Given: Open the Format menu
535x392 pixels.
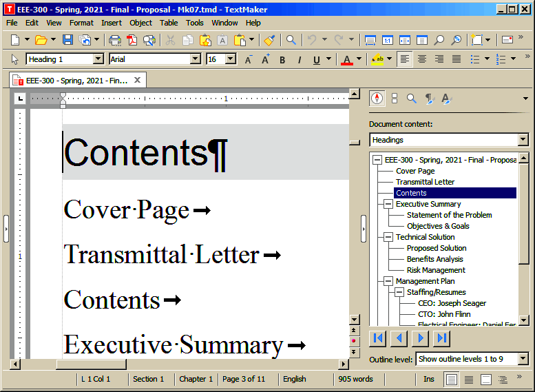Looking at the screenshot, I should pyautogui.click(x=81, y=23).
